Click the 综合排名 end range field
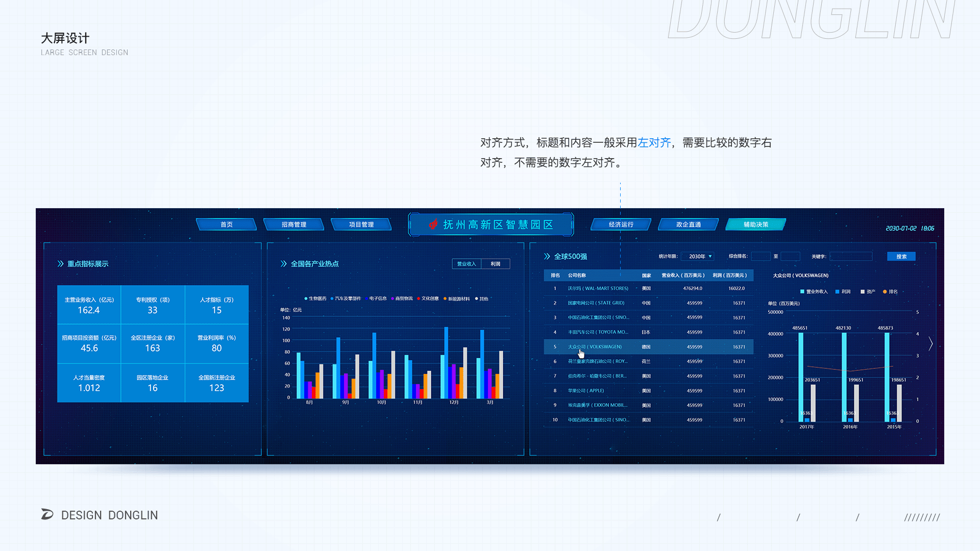The width and height of the screenshot is (980, 551). (x=790, y=257)
